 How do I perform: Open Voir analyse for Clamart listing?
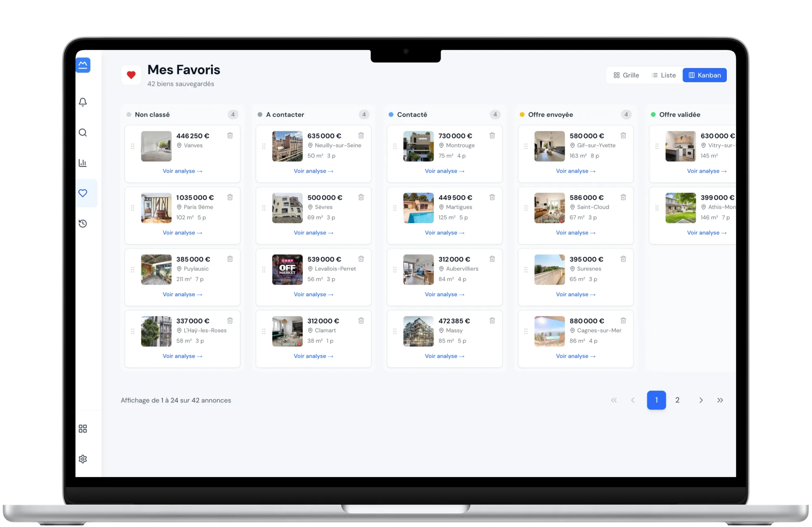314,356
